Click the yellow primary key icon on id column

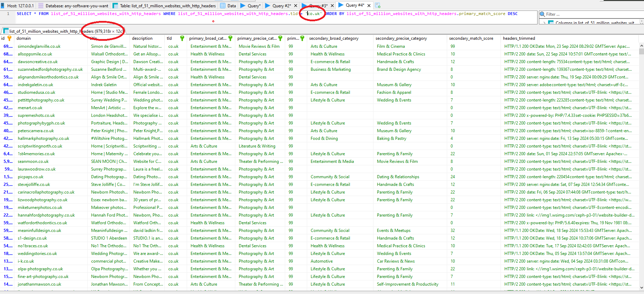tap(9, 38)
